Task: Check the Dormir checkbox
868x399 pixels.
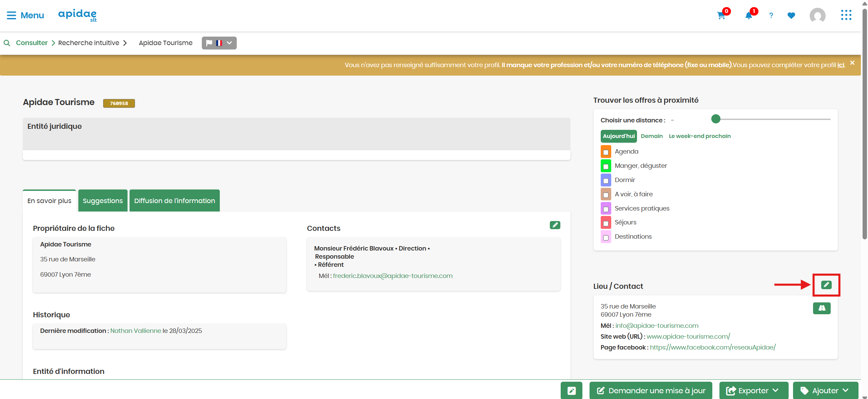Action: pos(606,181)
